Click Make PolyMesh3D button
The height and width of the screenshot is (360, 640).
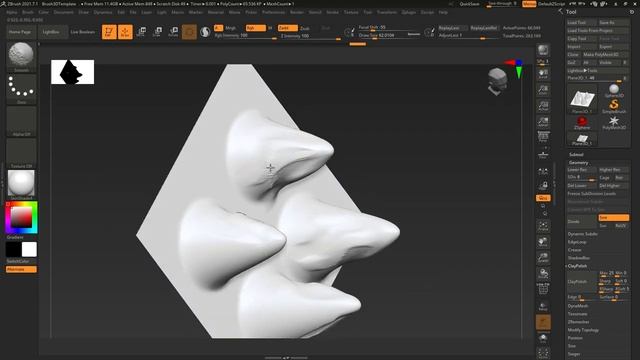click(605, 54)
